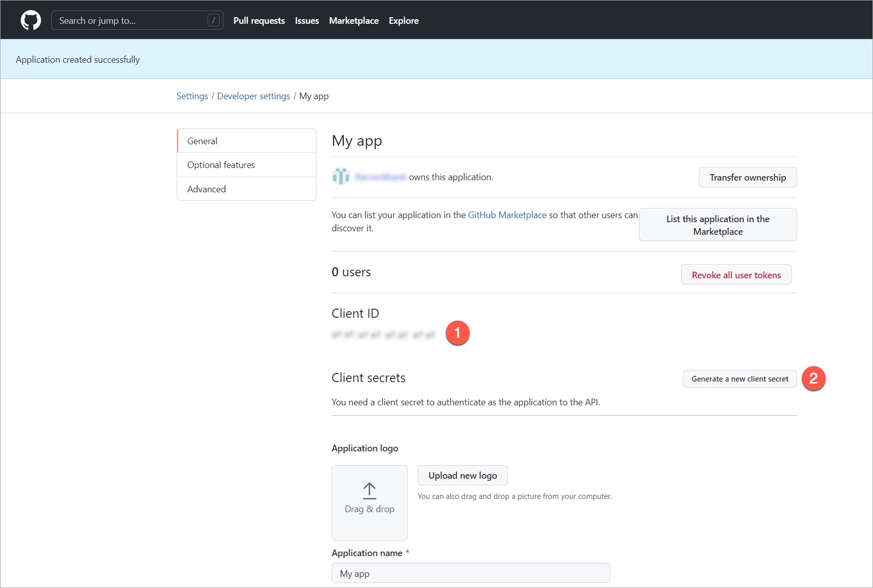873x588 pixels.
Task: Click the Upload new logo button
Action: pyautogui.click(x=462, y=476)
